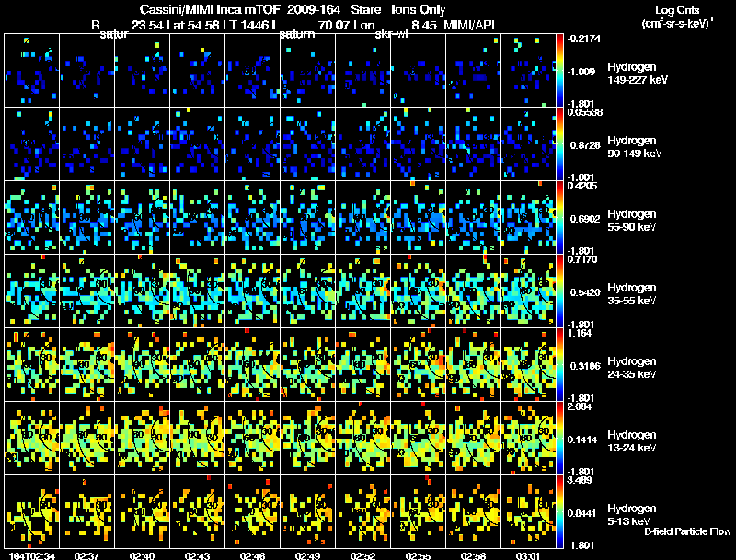Click the color bar beside Hydrogen 90-149 keV
This screenshot has width=736, height=560.
(x=559, y=144)
